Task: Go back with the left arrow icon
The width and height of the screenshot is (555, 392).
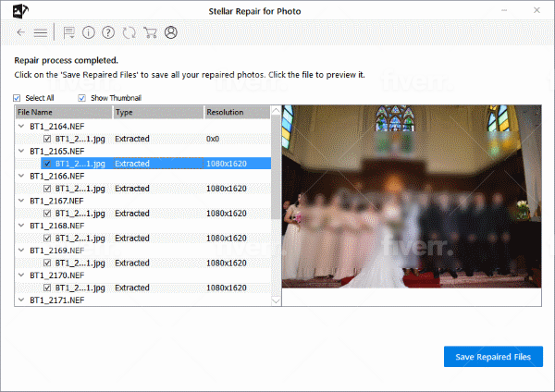Action: [x=20, y=32]
